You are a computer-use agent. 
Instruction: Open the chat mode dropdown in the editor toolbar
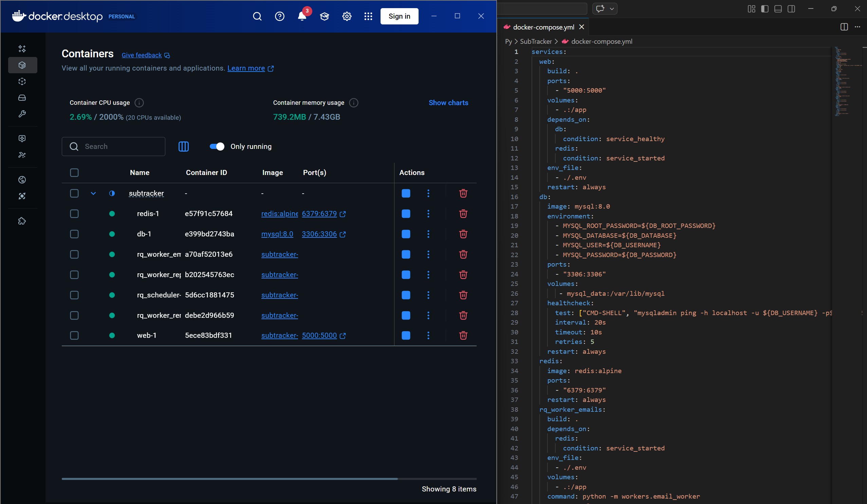pos(611,8)
